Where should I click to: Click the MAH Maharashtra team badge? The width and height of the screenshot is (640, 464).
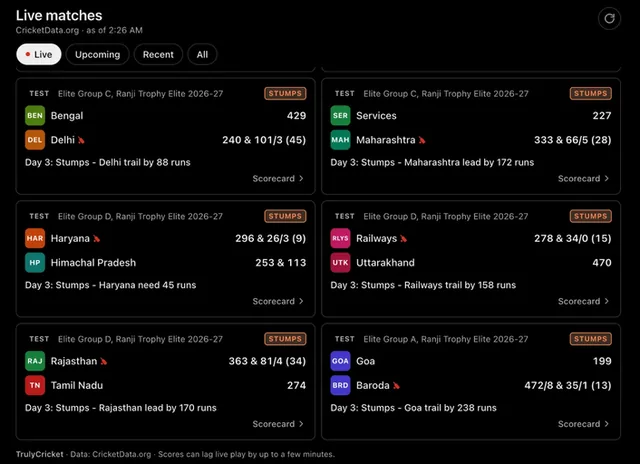pyautogui.click(x=340, y=140)
